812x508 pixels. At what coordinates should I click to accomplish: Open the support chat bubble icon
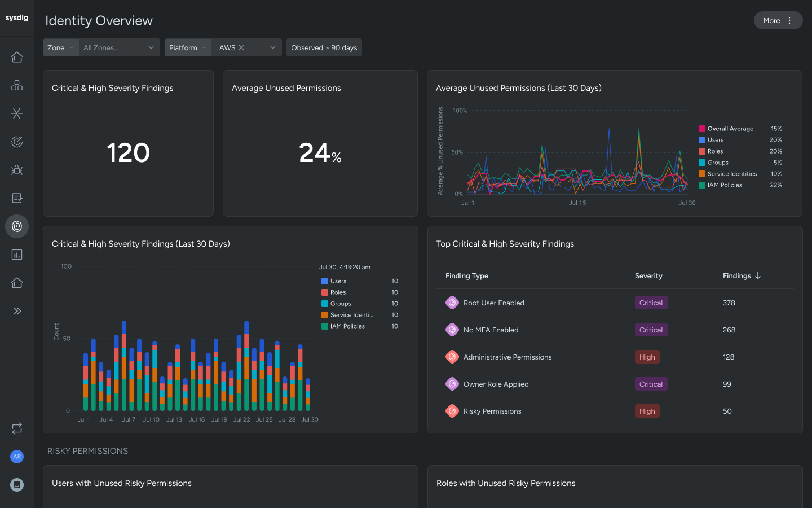pos(17,485)
